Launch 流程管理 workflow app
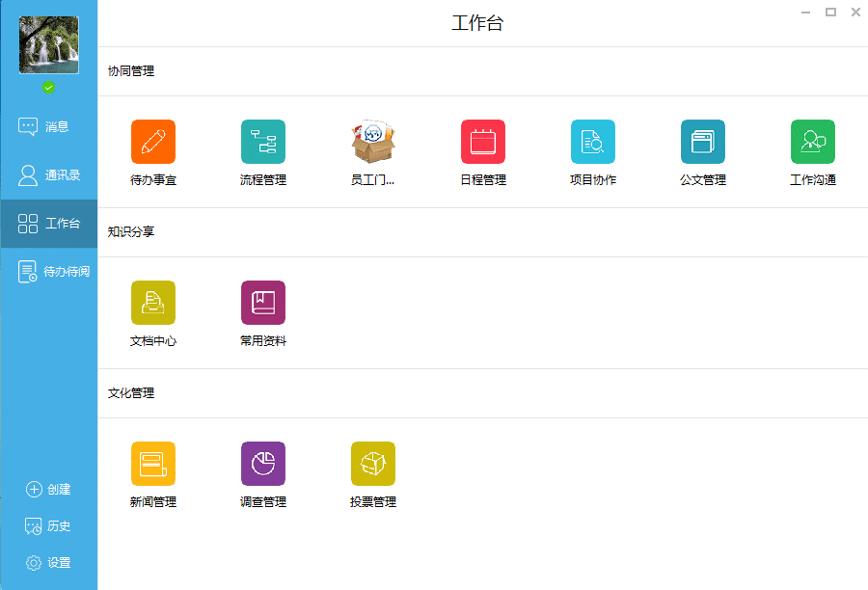 tap(263, 142)
